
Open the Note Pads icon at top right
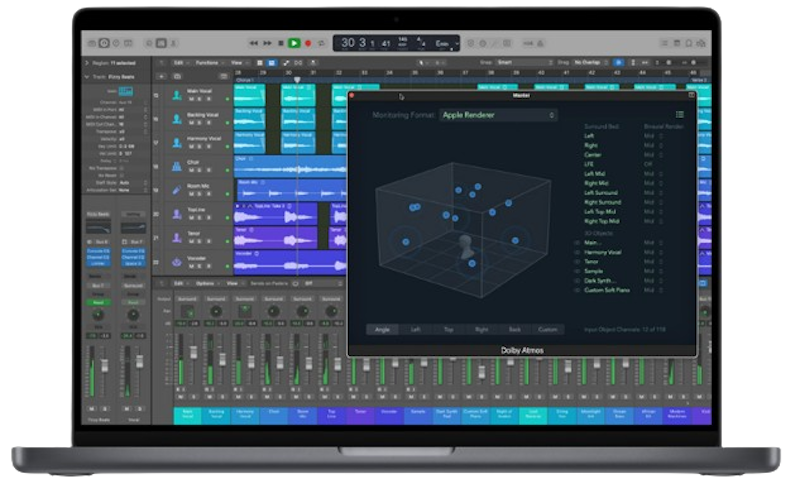click(x=677, y=43)
